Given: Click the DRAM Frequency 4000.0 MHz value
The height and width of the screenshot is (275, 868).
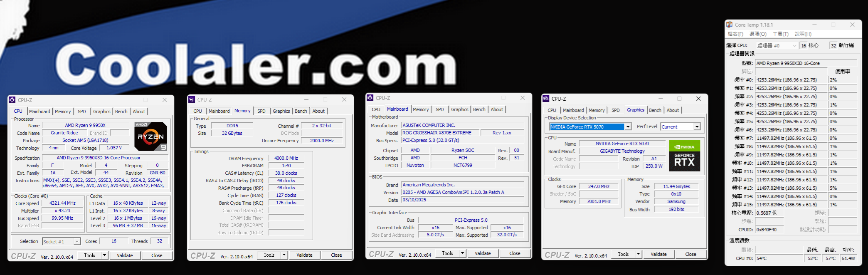Looking at the screenshot, I should pyautogui.click(x=286, y=158).
